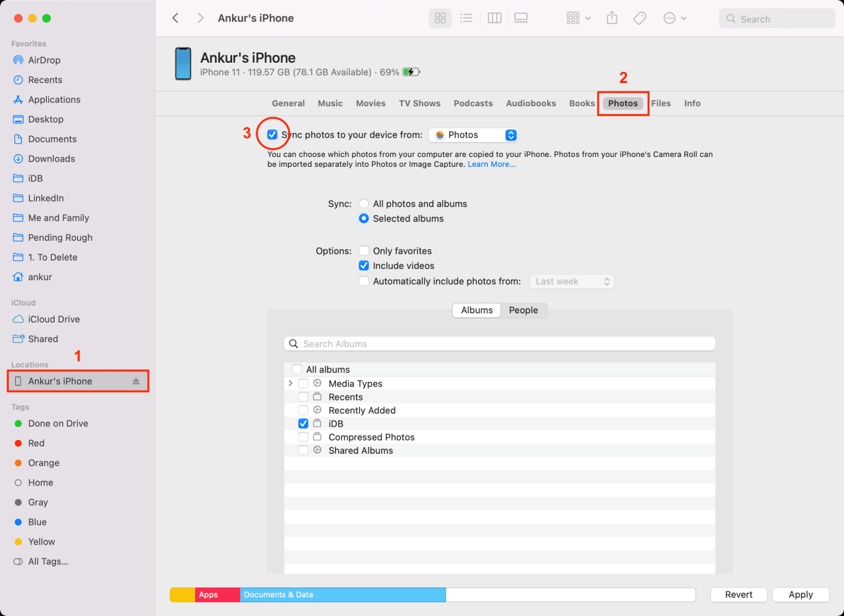The image size is (844, 616).
Task: Select the Done on Drive green tag
Action: click(58, 423)
